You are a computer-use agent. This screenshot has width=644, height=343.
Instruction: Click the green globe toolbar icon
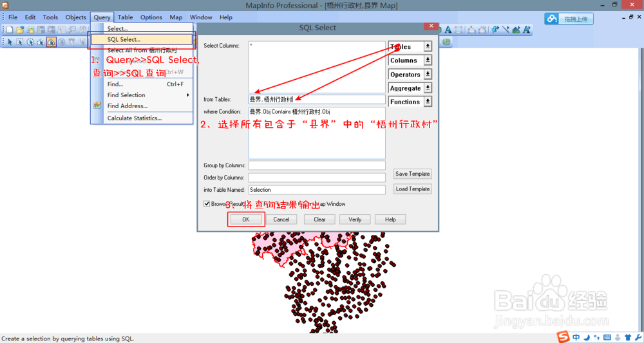[446, 41]
